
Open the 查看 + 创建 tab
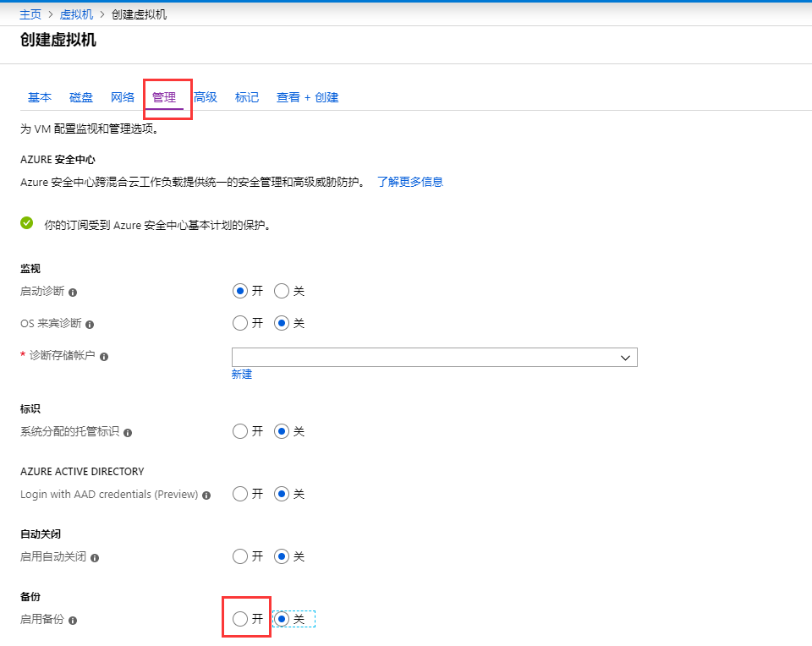[307, 97]
